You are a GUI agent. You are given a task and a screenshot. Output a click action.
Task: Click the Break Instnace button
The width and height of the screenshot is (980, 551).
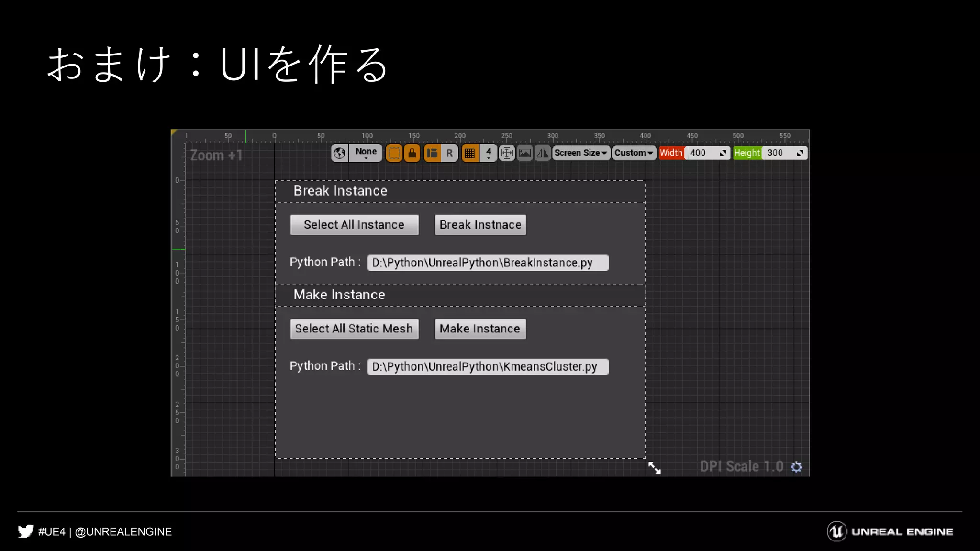pos(480,225)
